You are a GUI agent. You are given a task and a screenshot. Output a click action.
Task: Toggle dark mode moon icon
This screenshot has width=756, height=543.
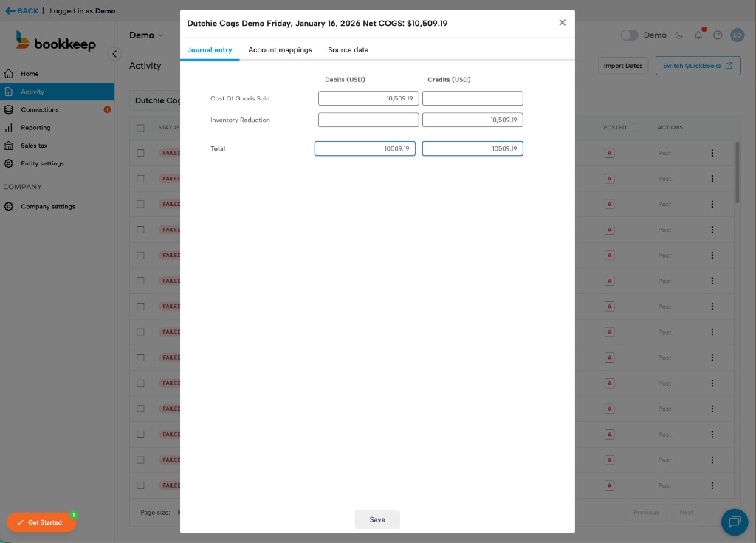coord(679,35)
